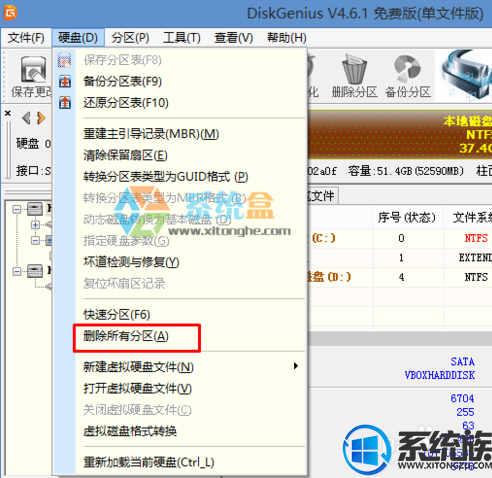
Task: Expand the plus node in disk tree
Action: click(x=35, y=225)
